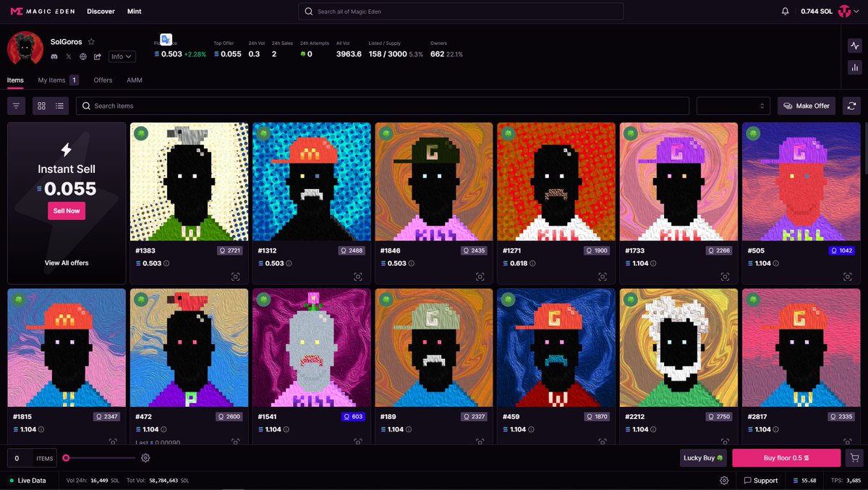Click the scan icon on #1312 card

[x=358, y=276]
